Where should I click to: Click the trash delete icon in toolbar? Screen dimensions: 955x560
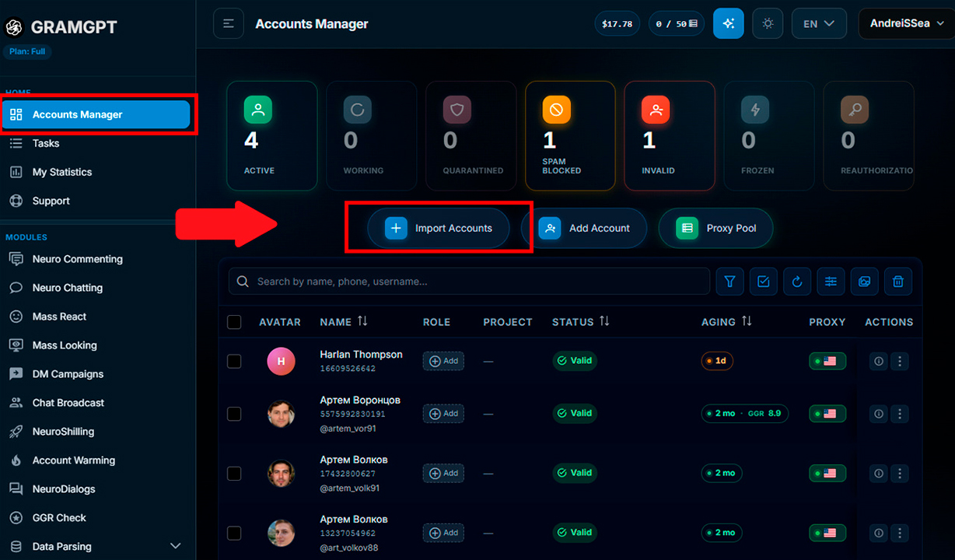898,282
